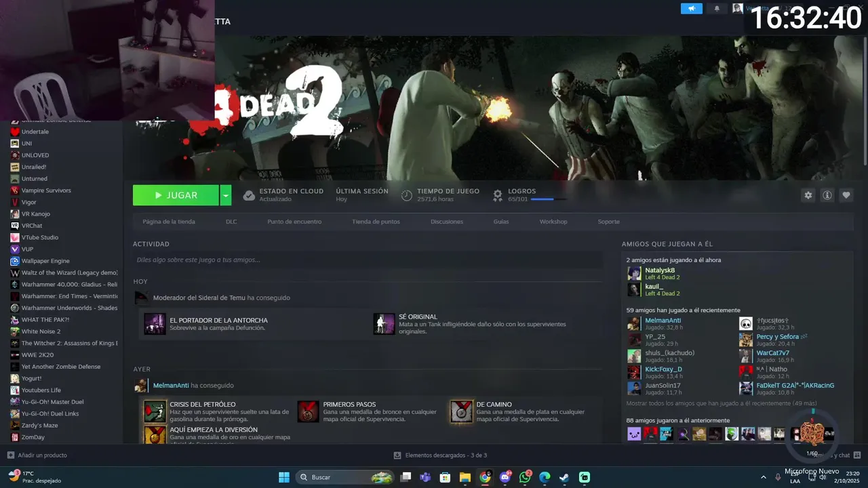The height and width of the screenshot is (488, 868).
Task: Open the Windows Start menu
Action: tap(284, 477)
